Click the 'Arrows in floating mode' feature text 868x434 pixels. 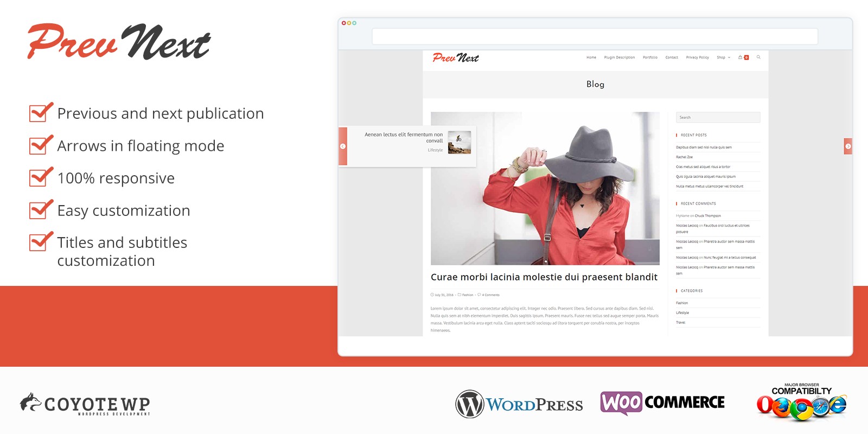[x=141, y=146]
